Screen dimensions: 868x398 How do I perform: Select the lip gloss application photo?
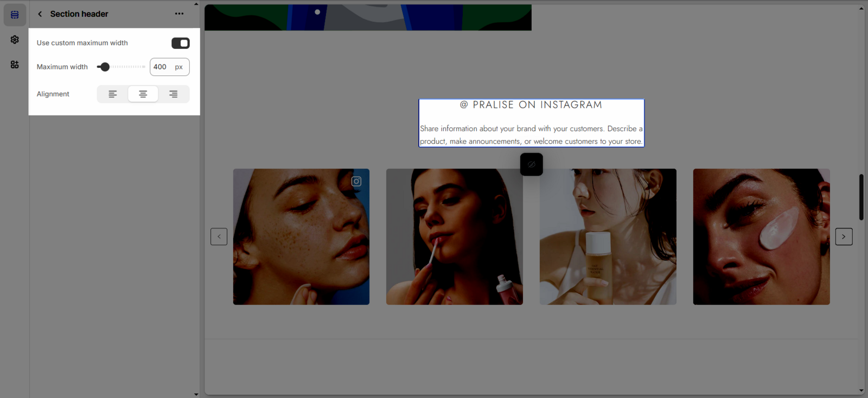coord(454,237)
